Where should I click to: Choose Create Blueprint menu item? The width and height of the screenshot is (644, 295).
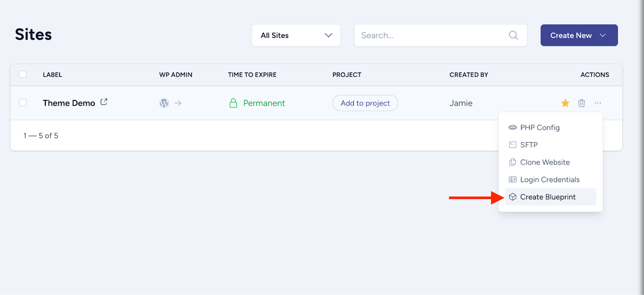tap(547, 197)
